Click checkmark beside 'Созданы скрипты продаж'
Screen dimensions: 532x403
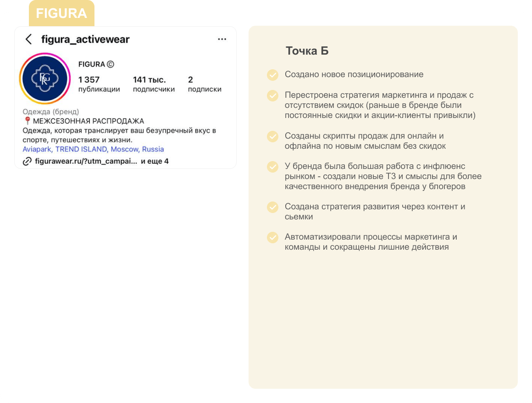(x=273, y=136)
